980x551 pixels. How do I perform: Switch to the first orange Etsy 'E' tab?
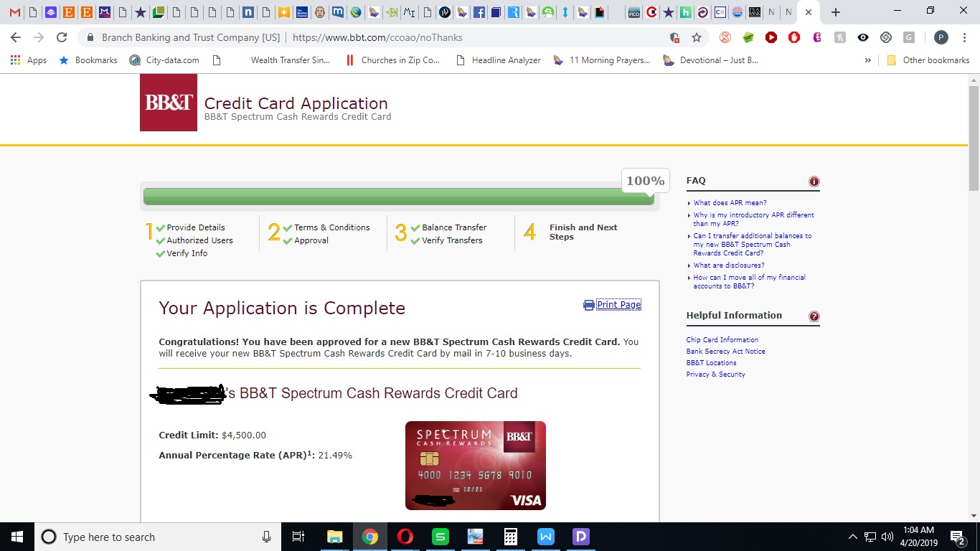tap(69, 12)
